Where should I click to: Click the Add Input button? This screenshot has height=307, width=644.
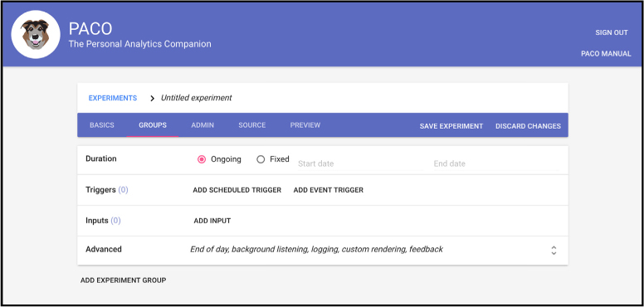point(212,221)
